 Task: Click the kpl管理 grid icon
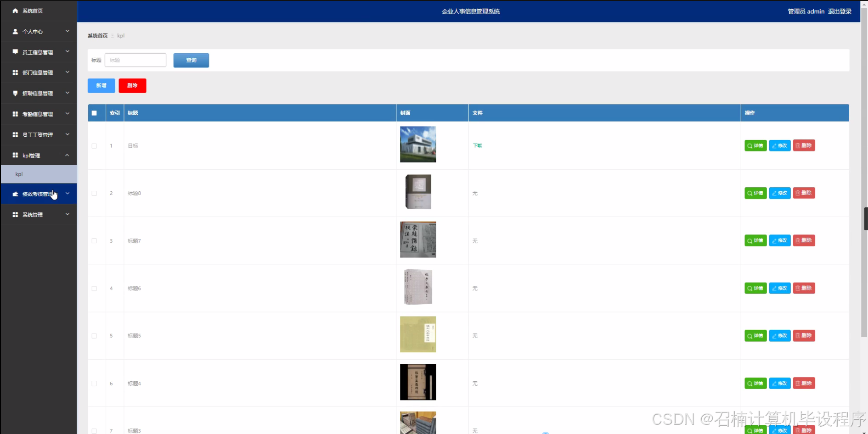point(15,155)
